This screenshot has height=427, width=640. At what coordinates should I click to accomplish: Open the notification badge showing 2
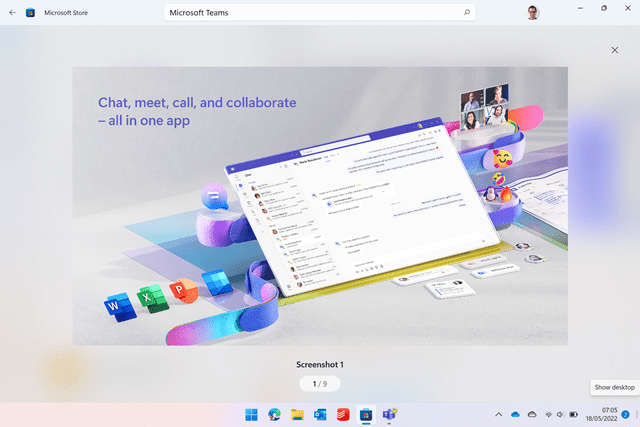tap(625, 415)
